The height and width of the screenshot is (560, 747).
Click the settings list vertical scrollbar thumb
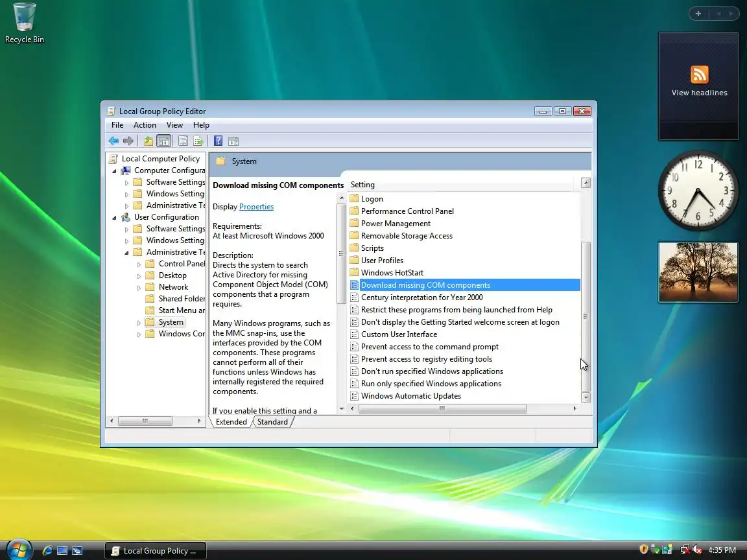pyautogui.click(x=586, y=316)
